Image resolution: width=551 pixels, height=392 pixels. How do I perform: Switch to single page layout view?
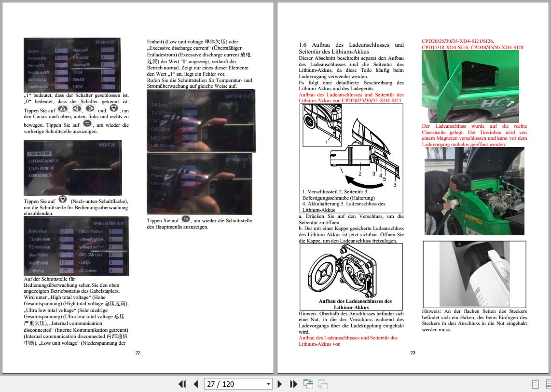click(535, 384)
